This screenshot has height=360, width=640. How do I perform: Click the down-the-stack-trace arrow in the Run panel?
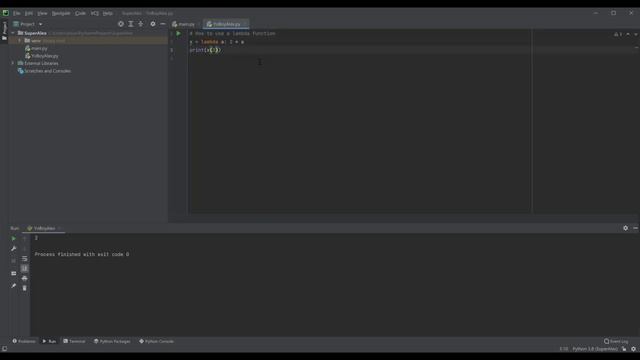coord(24,249)
